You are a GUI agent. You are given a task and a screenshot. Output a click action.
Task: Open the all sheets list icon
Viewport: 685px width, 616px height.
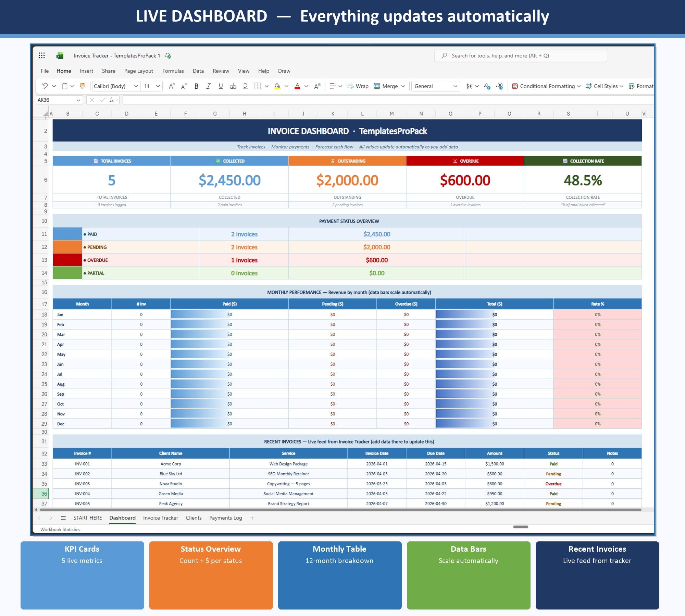pyautogui.click(x=63, y=518)
